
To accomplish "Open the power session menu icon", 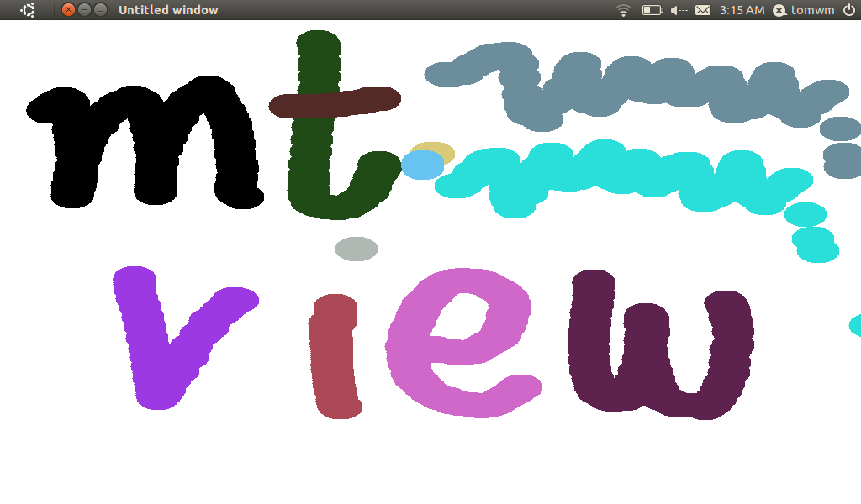I will (848, 10).
